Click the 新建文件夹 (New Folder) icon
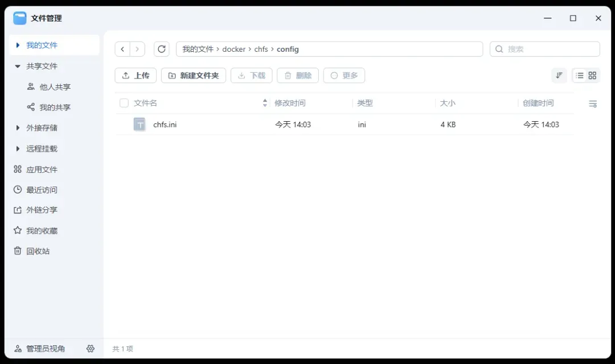The image size is (615, 364). coord(172,75)
